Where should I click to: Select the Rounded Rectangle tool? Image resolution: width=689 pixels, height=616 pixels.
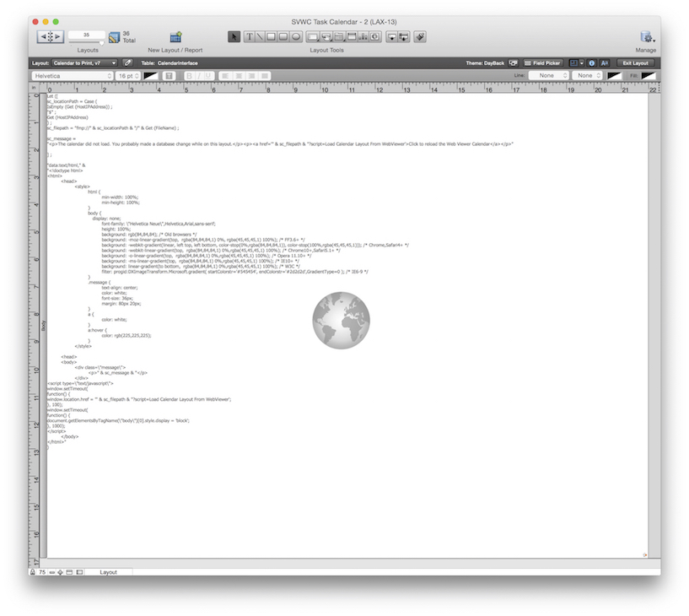pos(283,37)
